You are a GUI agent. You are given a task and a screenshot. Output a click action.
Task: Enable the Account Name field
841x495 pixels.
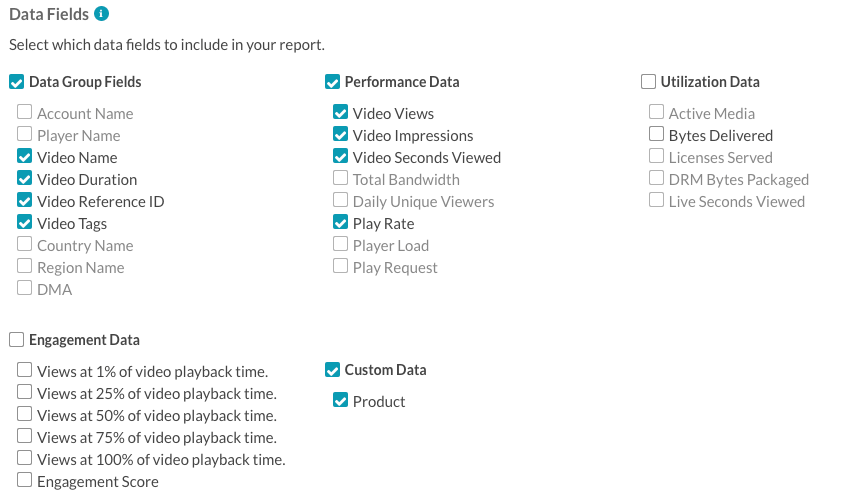24,112
